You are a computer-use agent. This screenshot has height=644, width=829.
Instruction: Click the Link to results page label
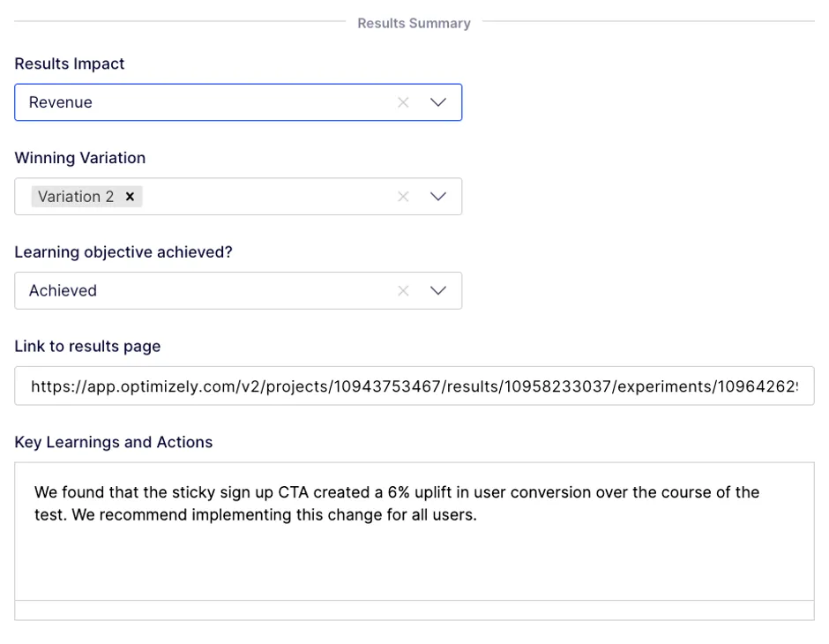tap(87, 347)
